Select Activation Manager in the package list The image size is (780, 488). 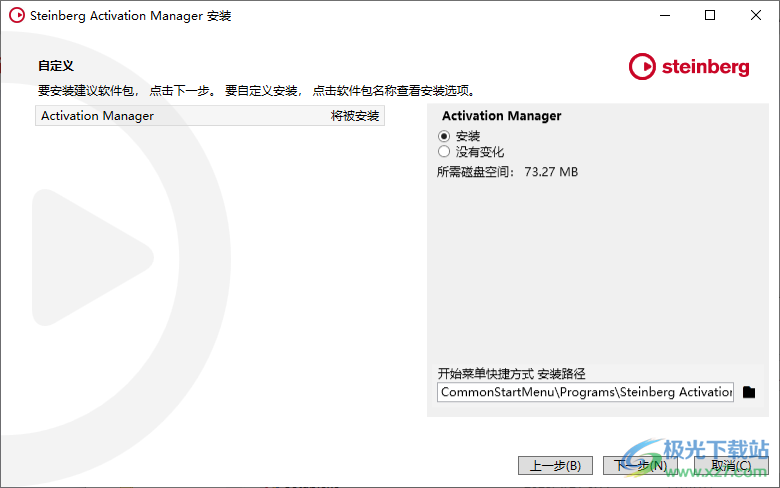pos(98,116)
